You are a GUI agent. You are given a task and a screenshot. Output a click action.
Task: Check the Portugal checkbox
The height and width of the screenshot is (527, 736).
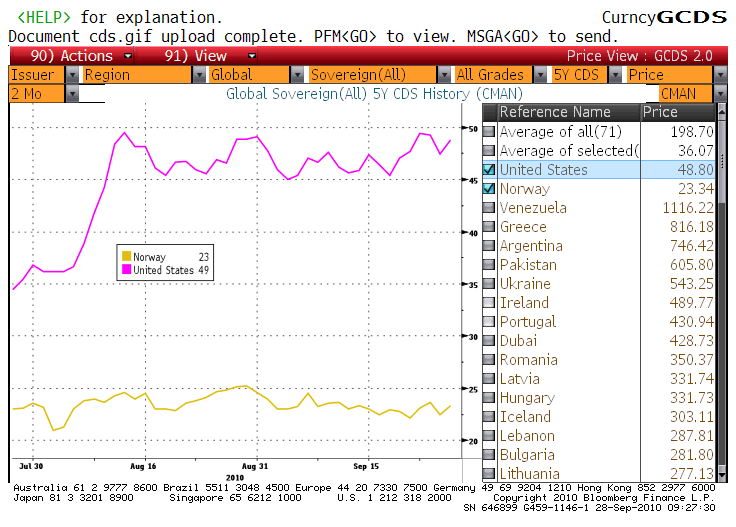pos(489,321)
